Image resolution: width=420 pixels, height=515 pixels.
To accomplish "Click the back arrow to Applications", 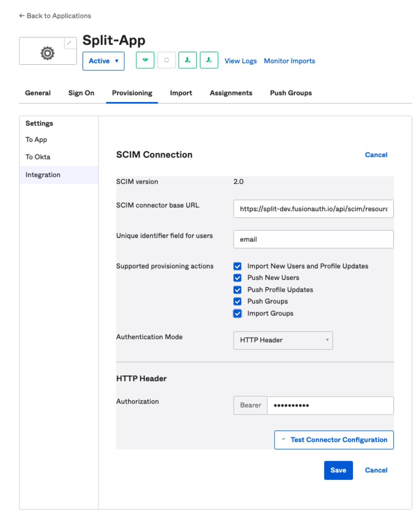I will [x=22, y=16].
